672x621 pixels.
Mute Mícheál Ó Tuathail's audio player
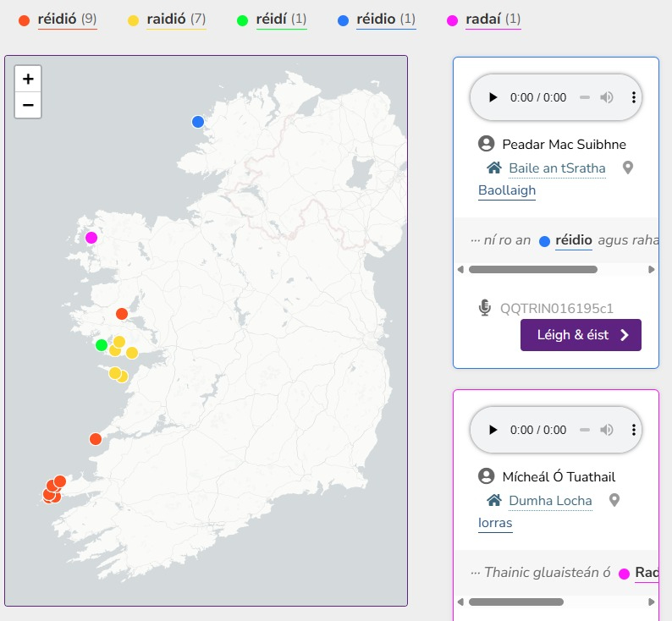click(607, 430)
